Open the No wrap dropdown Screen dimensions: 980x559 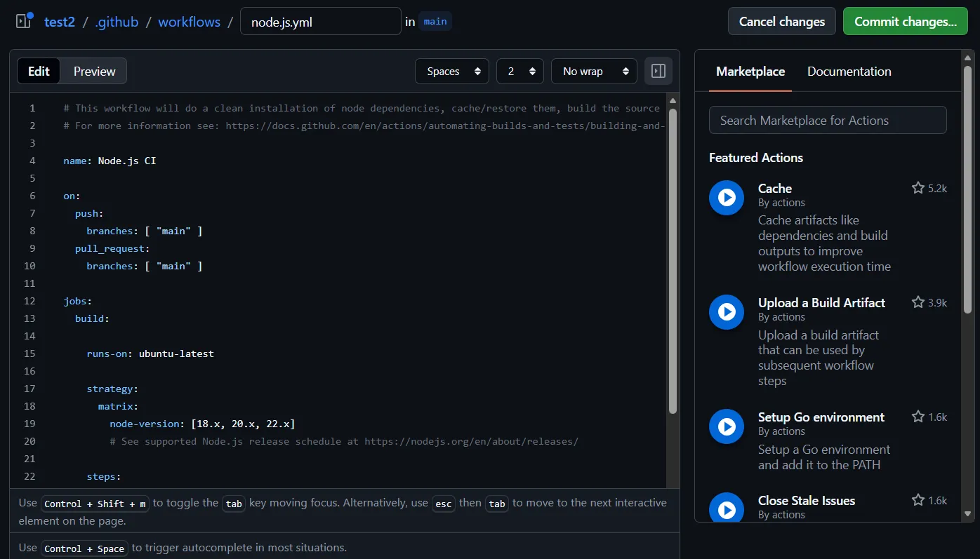[593, 71]
